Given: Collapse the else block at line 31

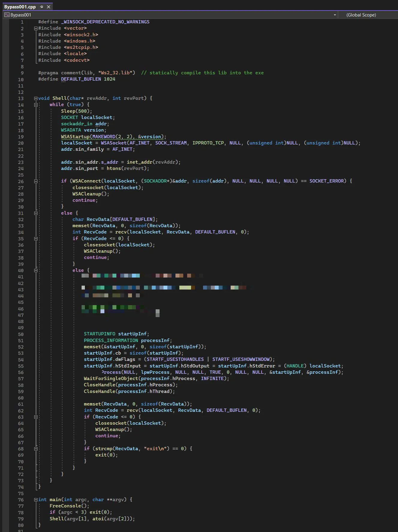Looking at the screenshot, I should pyautogui.click(x=36, y=213).
